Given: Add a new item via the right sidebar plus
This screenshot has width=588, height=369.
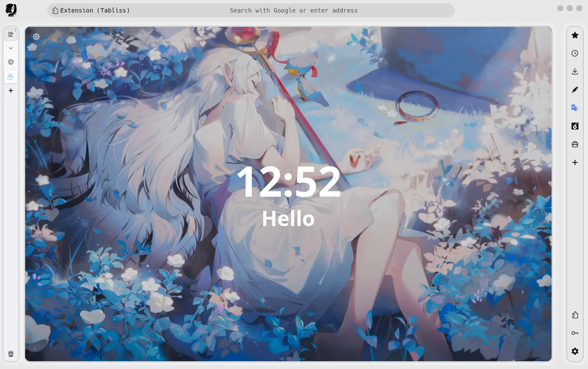Looking at the screenshot, I should (575, 162).
